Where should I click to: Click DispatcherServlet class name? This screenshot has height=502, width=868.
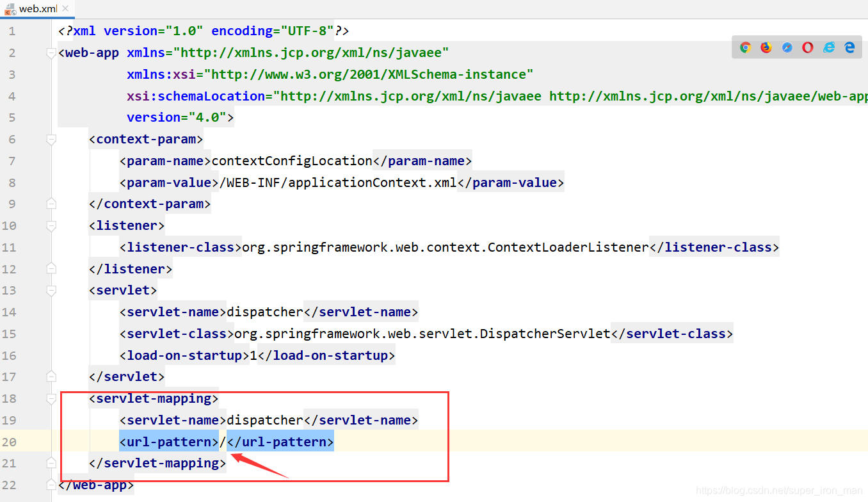545,334
